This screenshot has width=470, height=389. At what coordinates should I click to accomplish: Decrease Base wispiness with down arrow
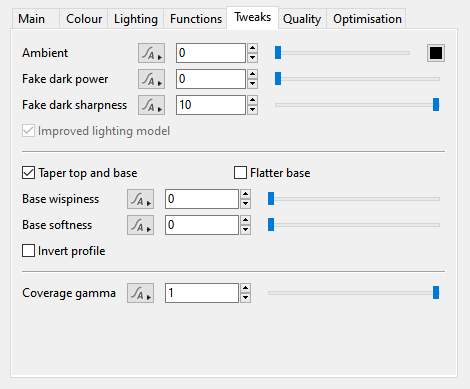[x=246, y=204]
